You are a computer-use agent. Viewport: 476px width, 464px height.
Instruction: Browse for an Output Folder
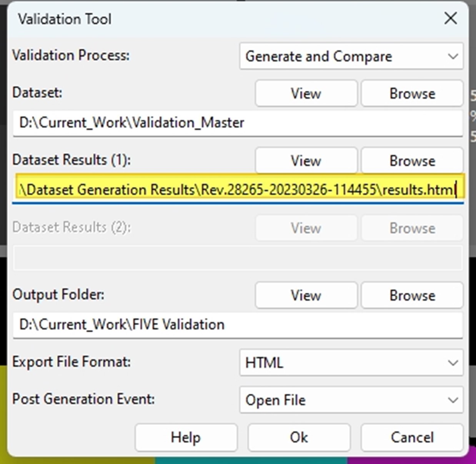pos(412,295)
